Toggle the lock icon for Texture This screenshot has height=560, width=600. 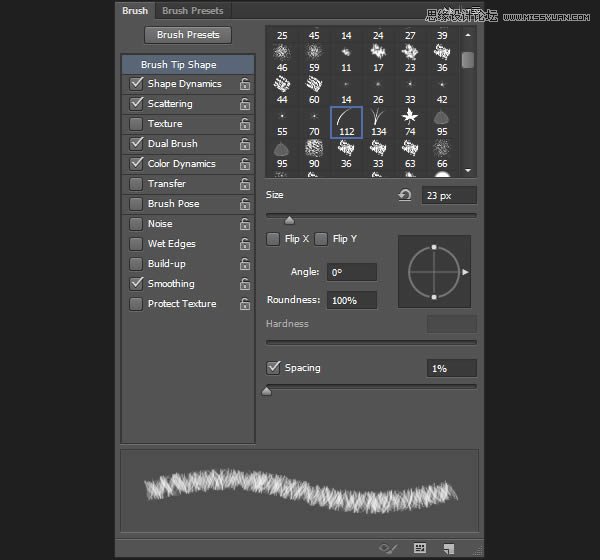(x=245, y=124)
